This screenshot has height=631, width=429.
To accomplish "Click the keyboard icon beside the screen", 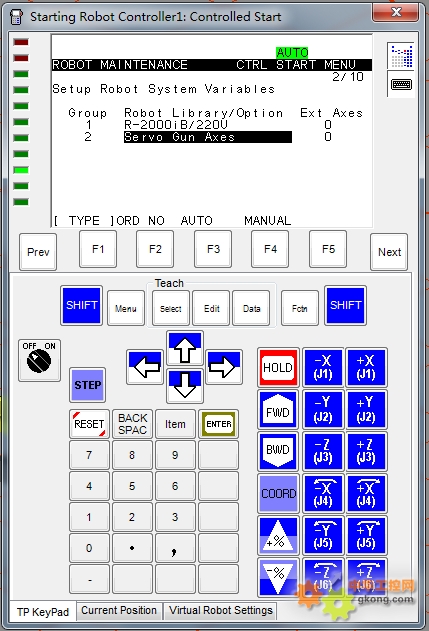I will pyautogui.click(x=401, y=85).
